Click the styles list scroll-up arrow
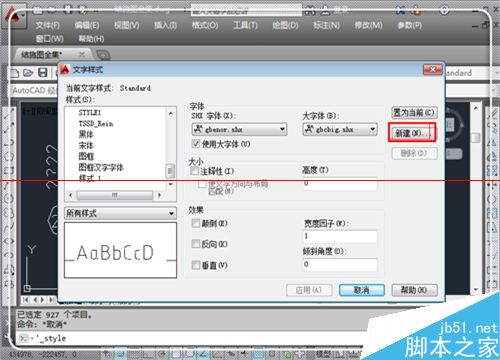This screenshot has width=500, height=360. (171, 113)
